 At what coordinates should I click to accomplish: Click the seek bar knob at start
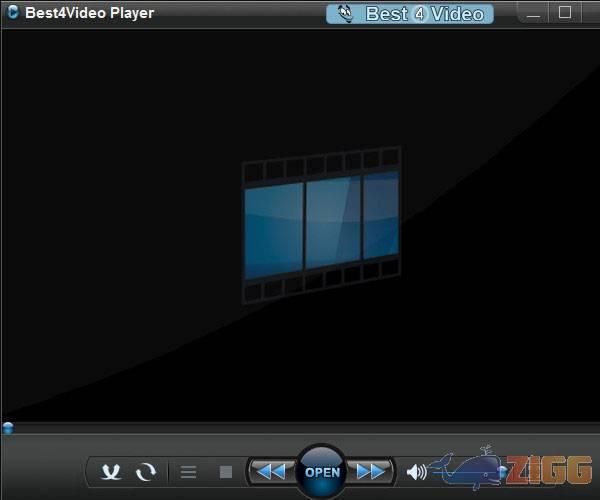point(8,428)
